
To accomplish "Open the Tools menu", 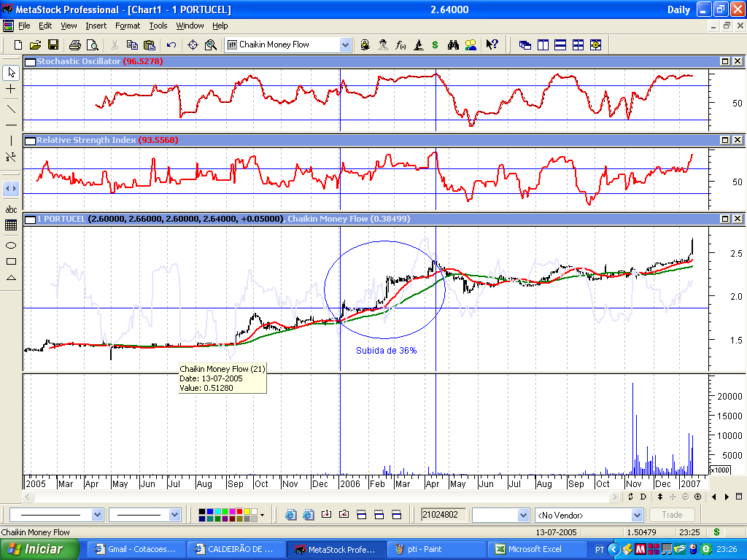I will click(158, 26).
